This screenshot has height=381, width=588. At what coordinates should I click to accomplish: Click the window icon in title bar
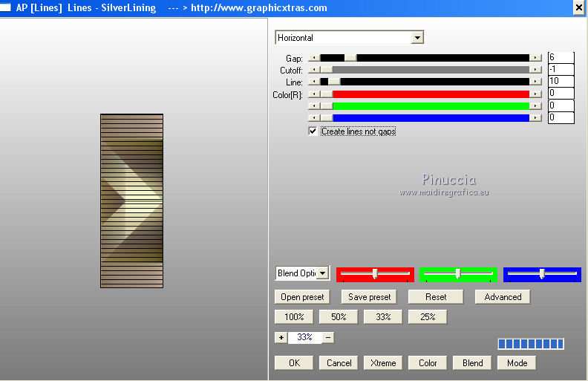coord(5,7)
